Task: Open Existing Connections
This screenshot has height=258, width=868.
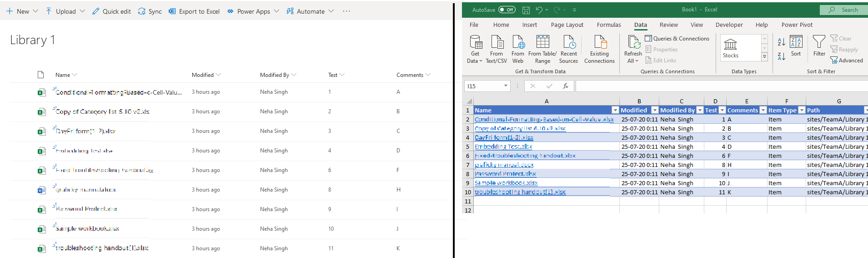Action: 599,49
